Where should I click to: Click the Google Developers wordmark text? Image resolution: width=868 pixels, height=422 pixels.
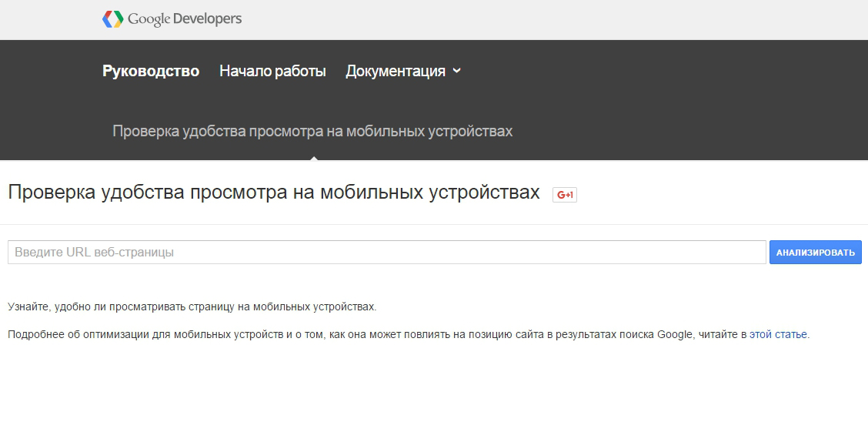[x=185, y=18]
